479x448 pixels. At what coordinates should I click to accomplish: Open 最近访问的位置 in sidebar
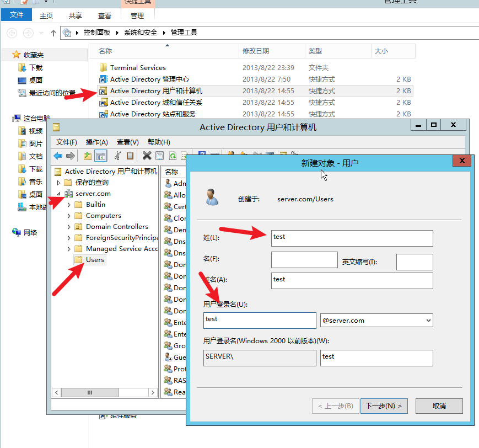tap(46, 93)
